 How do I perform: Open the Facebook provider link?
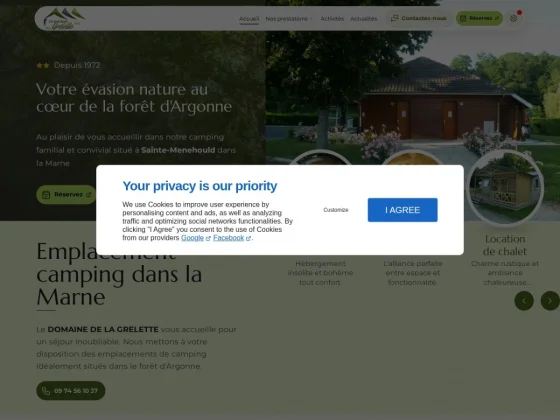(x=229, y=238)
